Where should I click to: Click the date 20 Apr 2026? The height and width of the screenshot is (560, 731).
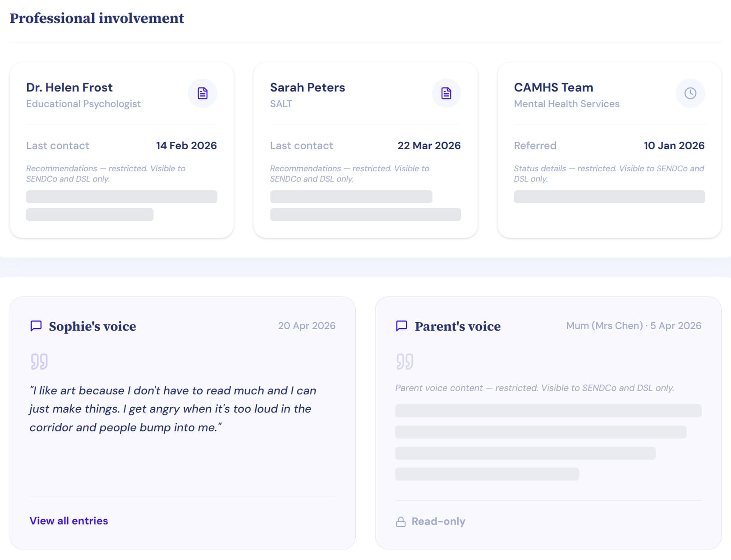307,325
